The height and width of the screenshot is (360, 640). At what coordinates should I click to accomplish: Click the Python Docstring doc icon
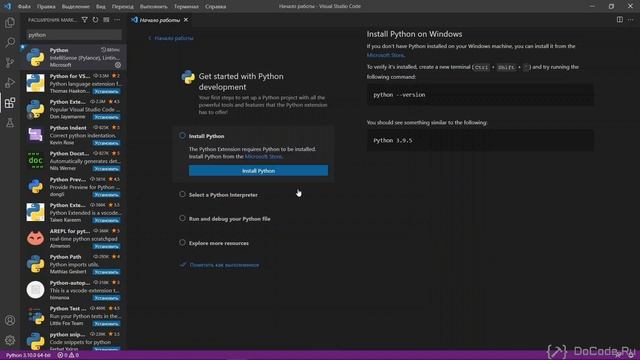(36, 160)
